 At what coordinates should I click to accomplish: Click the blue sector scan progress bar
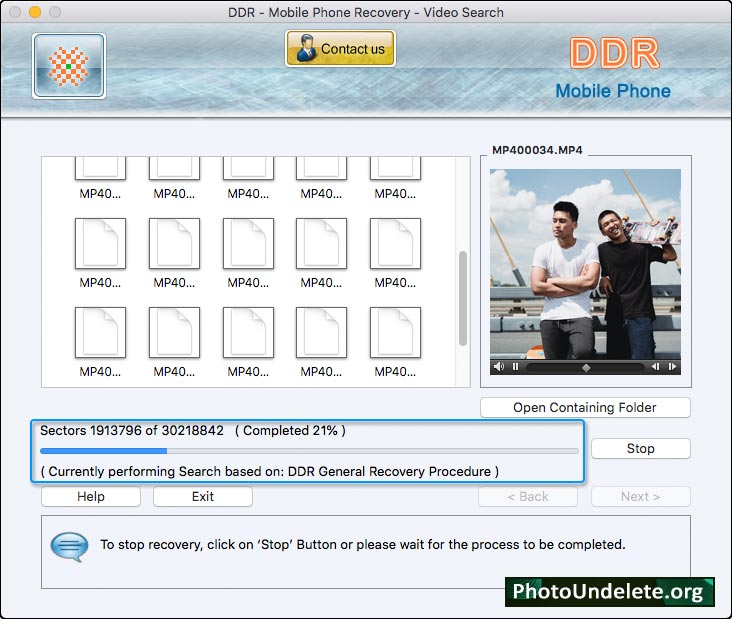pos(309,451)
